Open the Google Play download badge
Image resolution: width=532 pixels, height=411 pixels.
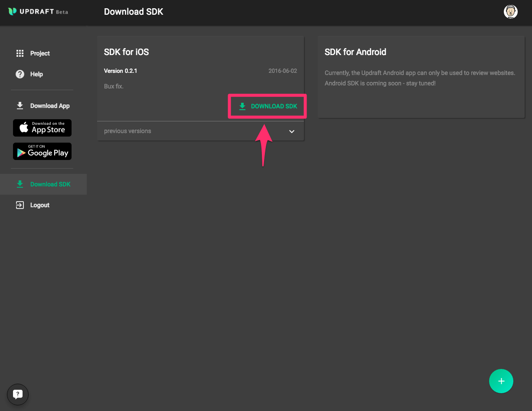(x=42, y=151)
